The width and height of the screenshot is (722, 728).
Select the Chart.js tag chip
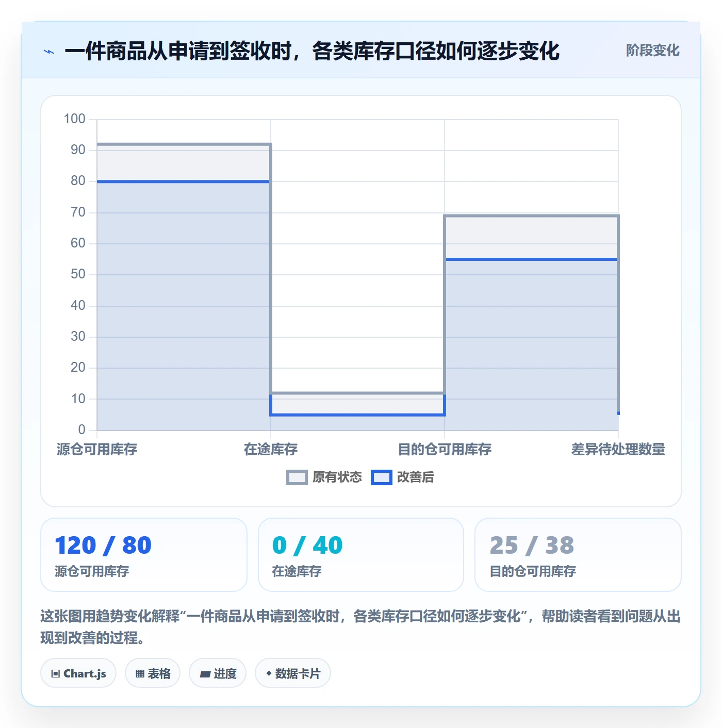[78, 673]
